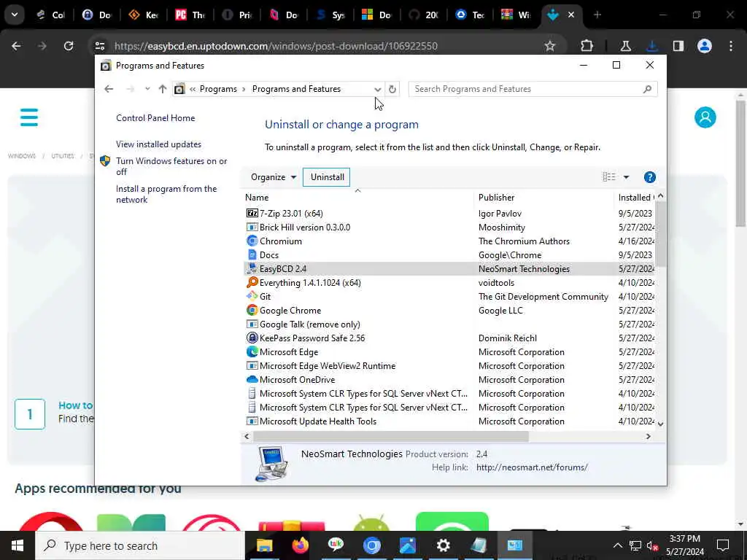Viewport: 747px width, 560px height.
Task: Open Programs and Features help icon
Action: 649,177
